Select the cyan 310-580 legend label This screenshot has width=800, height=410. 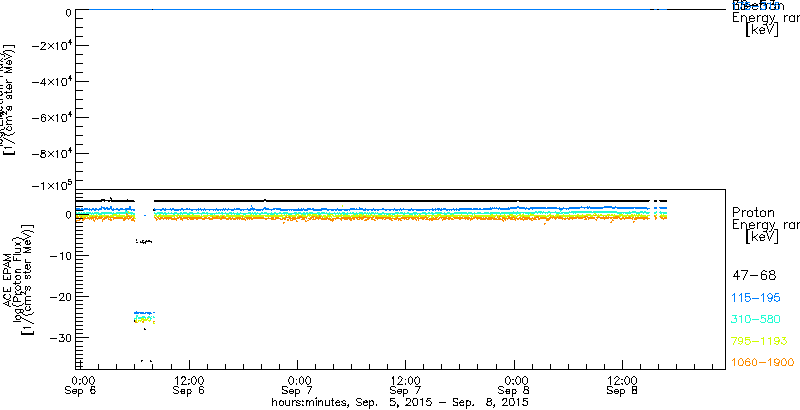(756, 319)
